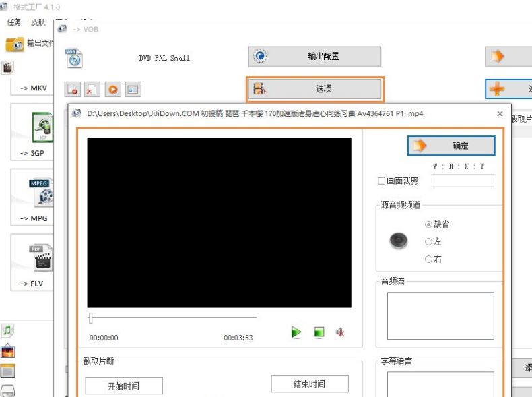Select the 右 right audio channel
The width and height of the screenshot is (532, 397).
coord(428,259)
